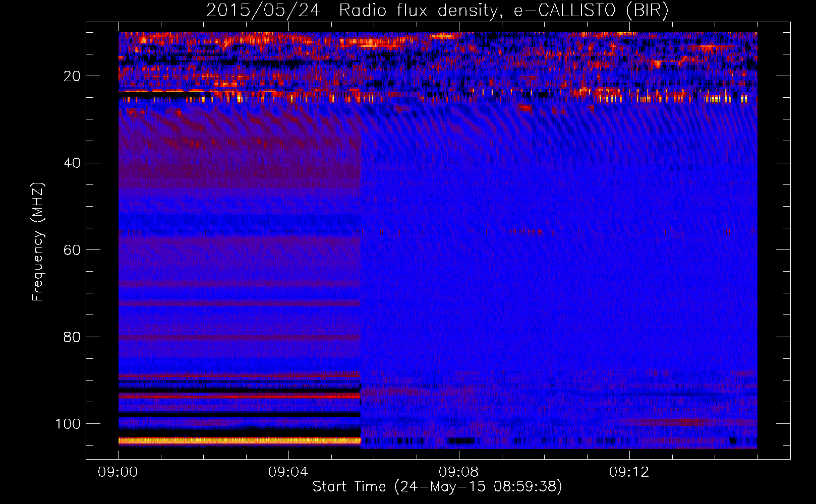The width and height of the screenshot is (816, 504).
Task: Click the 'Start Time (24-May-15 08:59:38)' label
Action: (437, 487)
